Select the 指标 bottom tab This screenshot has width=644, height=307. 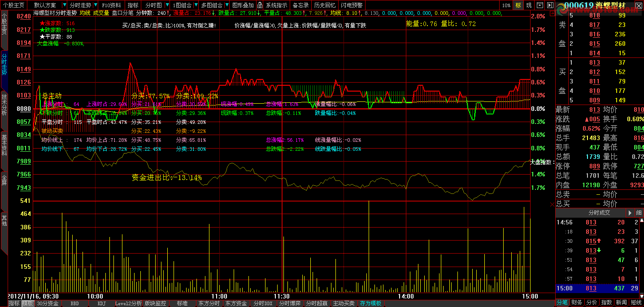tap(14, 303)
